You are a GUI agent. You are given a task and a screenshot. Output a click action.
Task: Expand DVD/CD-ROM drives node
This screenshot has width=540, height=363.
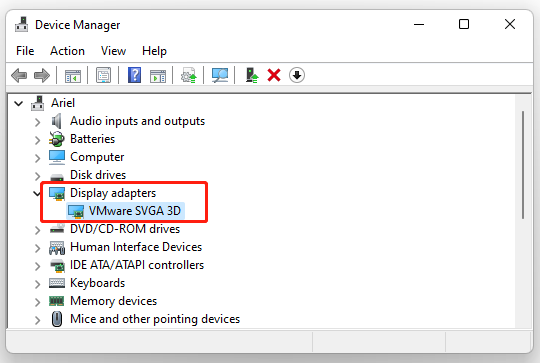(38, 230)
